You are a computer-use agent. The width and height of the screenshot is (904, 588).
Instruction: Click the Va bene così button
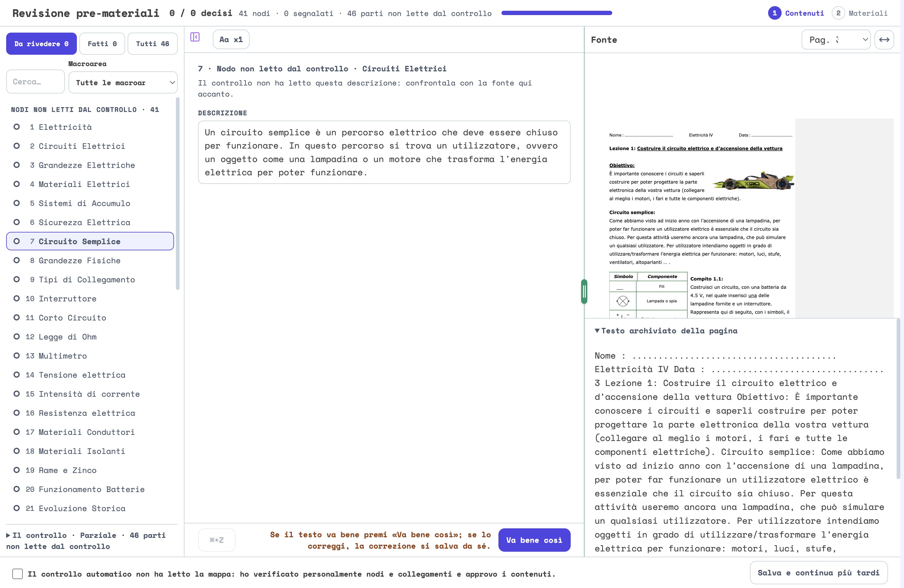pos(534,540)
